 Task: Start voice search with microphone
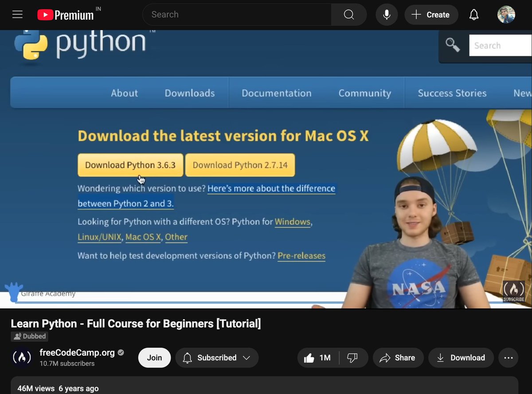(387, 15)
